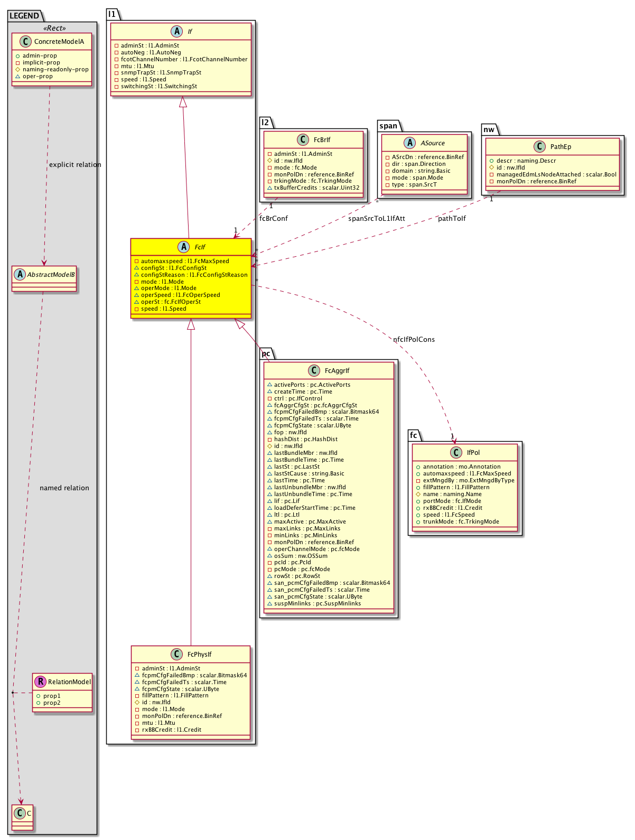Image resolution: width=635 pixels, height=840 pixels.
Task: Select the LEGEND package tab
Action: (24, 16)
